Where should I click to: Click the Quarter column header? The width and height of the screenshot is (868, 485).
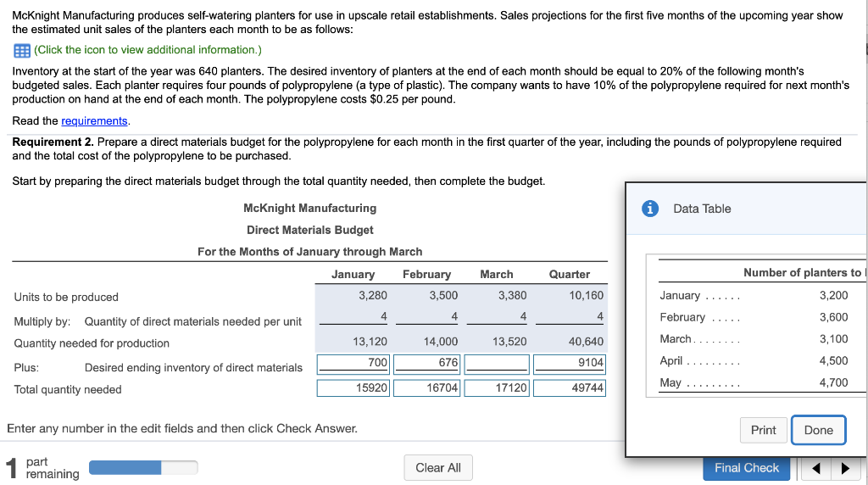[569, 274]
